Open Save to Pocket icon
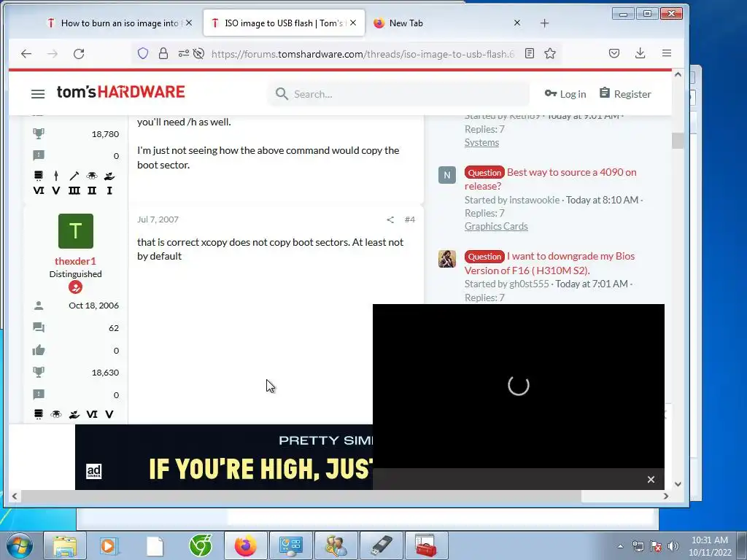 614,53
